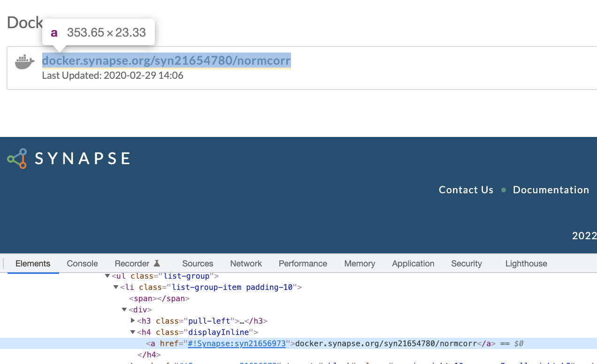Collapse the li list-group-item padding-10 node
597x364 pixels.
(116, 288)
